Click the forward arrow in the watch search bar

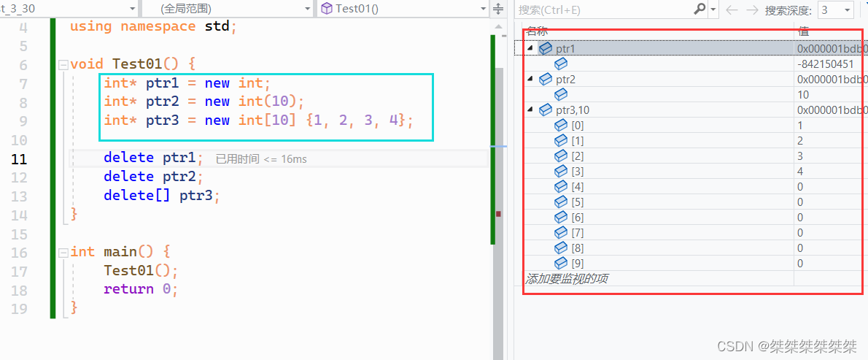pyautogui.click(x=752, y=9)
